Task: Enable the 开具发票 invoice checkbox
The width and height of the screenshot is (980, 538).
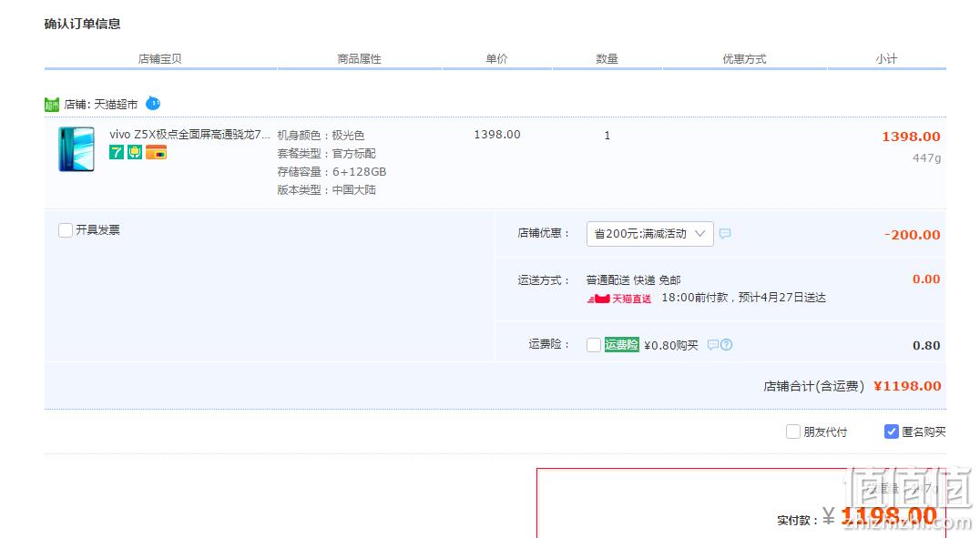Action: click(66, 230)
